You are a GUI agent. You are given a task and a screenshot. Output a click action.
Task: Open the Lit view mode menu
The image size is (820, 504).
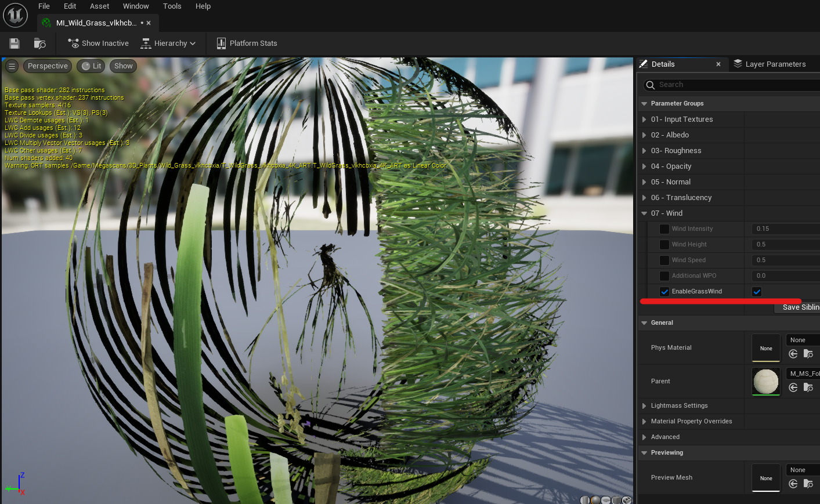91,66
